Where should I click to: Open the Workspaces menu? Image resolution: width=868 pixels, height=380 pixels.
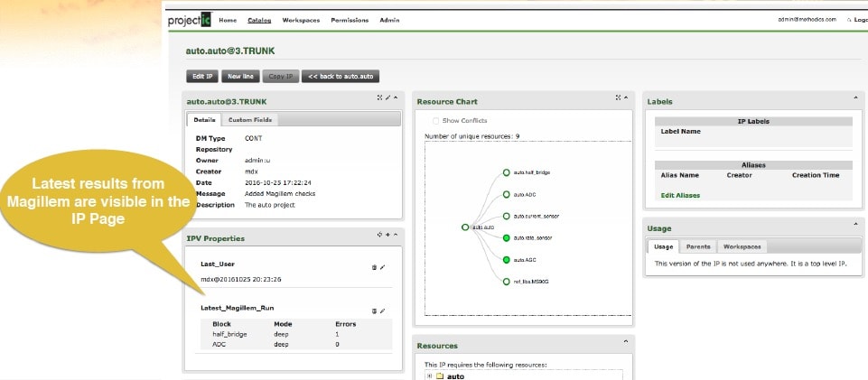tap(301, 20)
